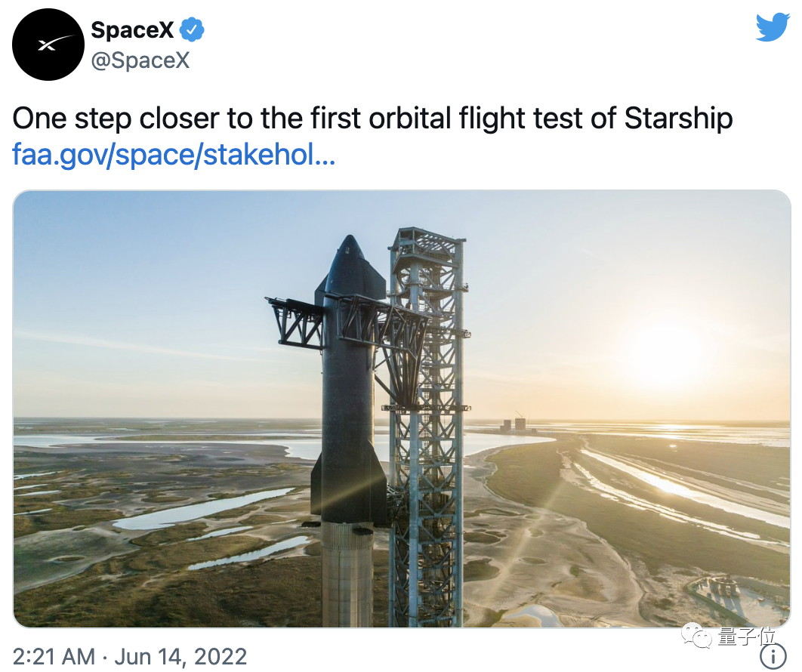802x672 pixels.
Task: Open the info icon in the bottom corner
Action: (774, 655)
